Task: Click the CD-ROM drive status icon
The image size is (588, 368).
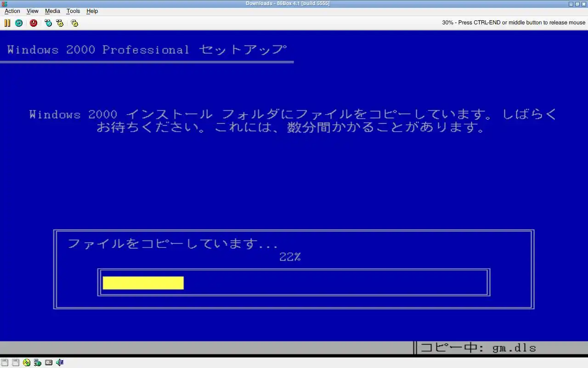Action: 27,362
